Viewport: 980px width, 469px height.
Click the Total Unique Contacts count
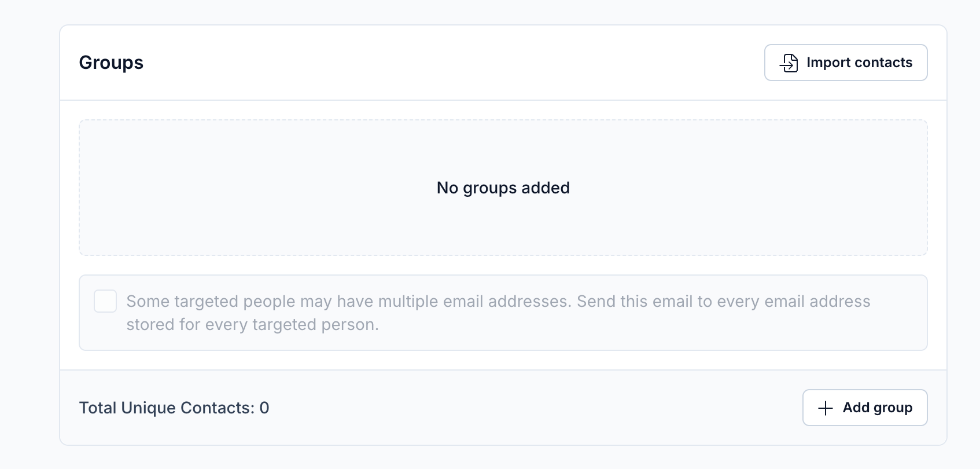(174, 408)
